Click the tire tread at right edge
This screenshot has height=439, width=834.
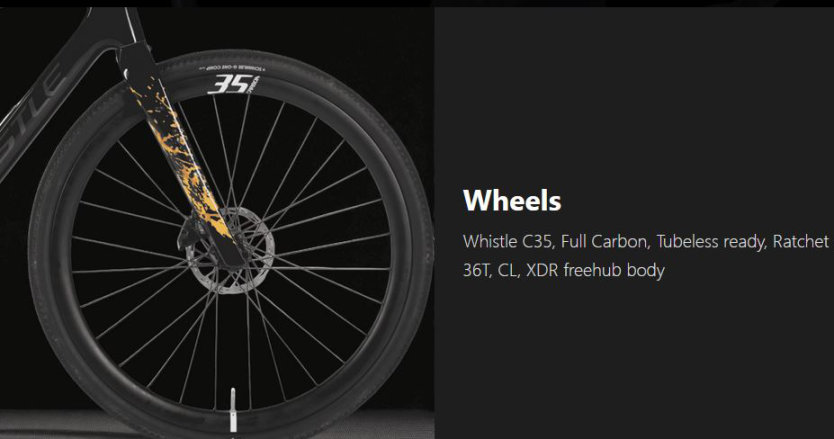(x=424, y=250)
